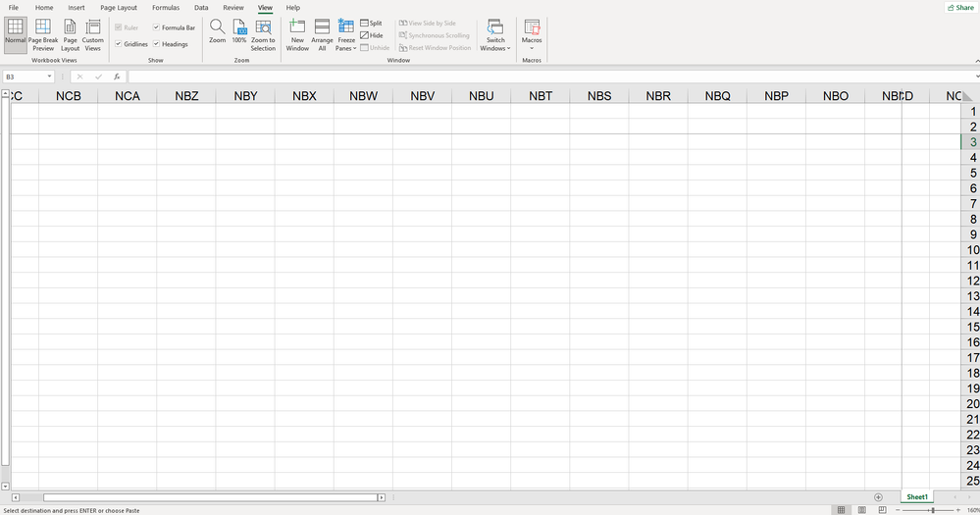Click Zoom to Selection
980x515 pixels.
pos(263,35)
